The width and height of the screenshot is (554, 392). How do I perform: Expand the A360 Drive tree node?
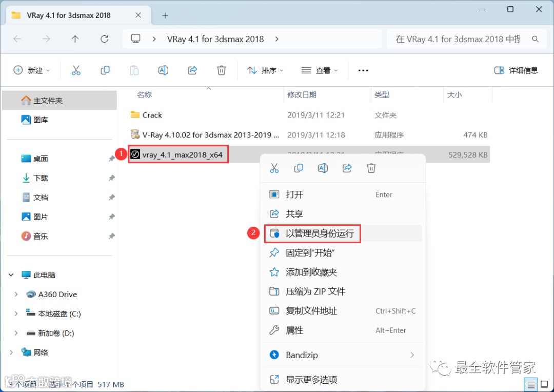pos(16,294)
